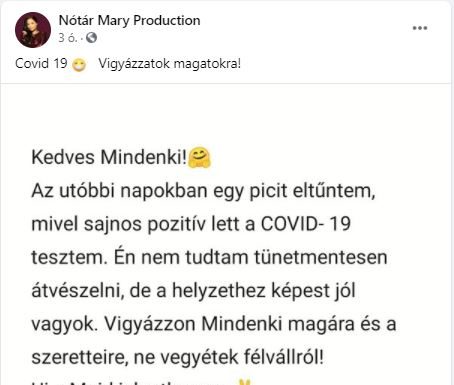Click the word félvállról! in the post
This screenshot has height=385, width=454.
point(284,357)
